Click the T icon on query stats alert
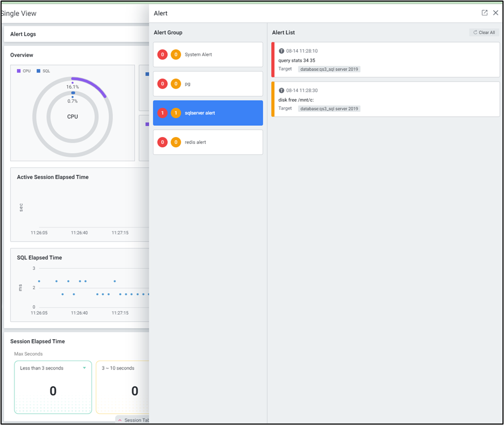 click(281, 51)
